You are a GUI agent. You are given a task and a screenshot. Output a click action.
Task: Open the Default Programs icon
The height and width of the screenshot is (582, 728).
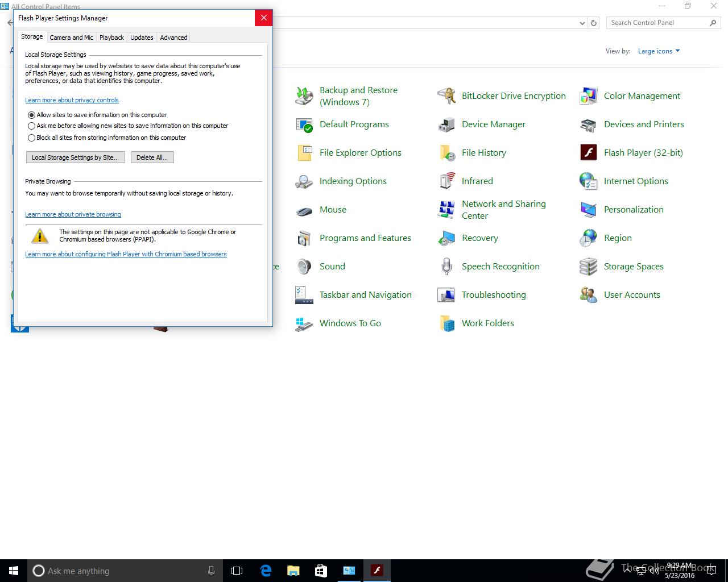[x=304, y=124]
